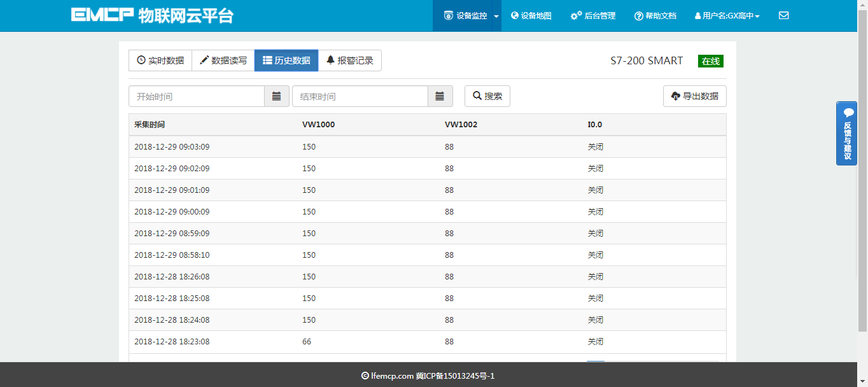Open start time calendar picker

pyautogui.click(x=277, y=96)
